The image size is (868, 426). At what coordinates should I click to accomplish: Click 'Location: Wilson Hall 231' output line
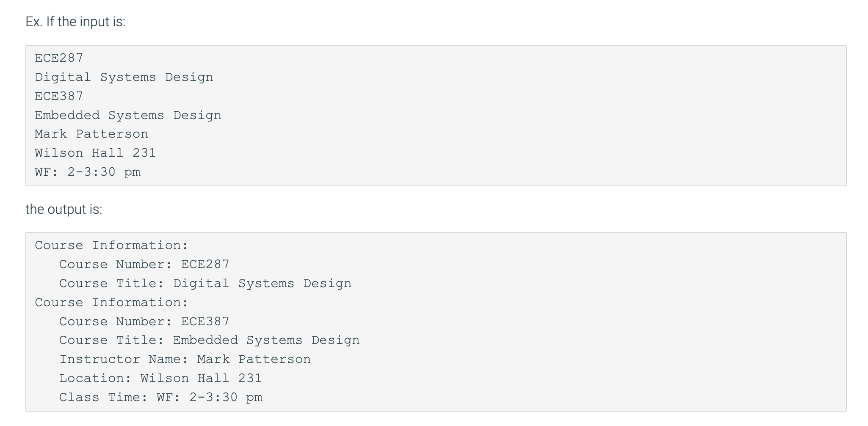point(160,378)
